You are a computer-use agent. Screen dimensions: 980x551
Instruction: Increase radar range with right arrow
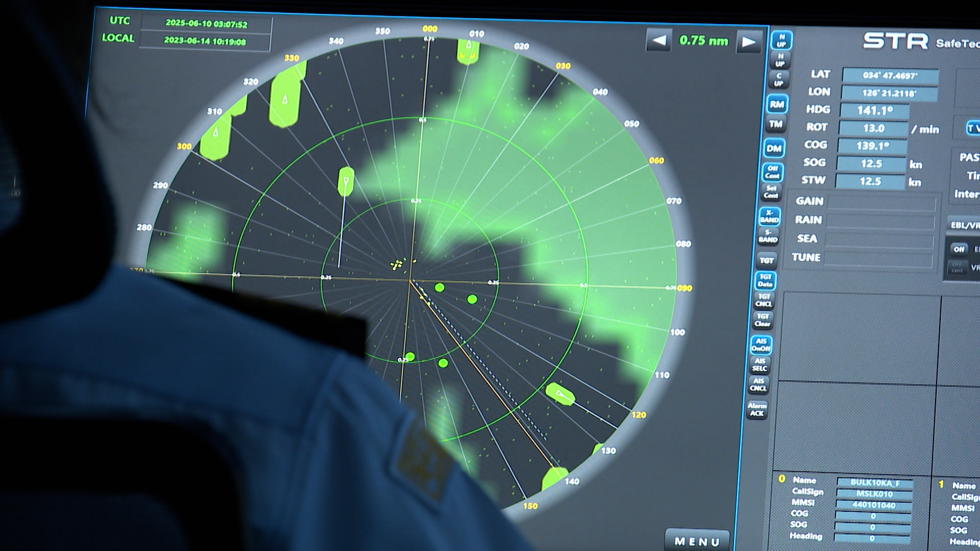tap(749, 42)
